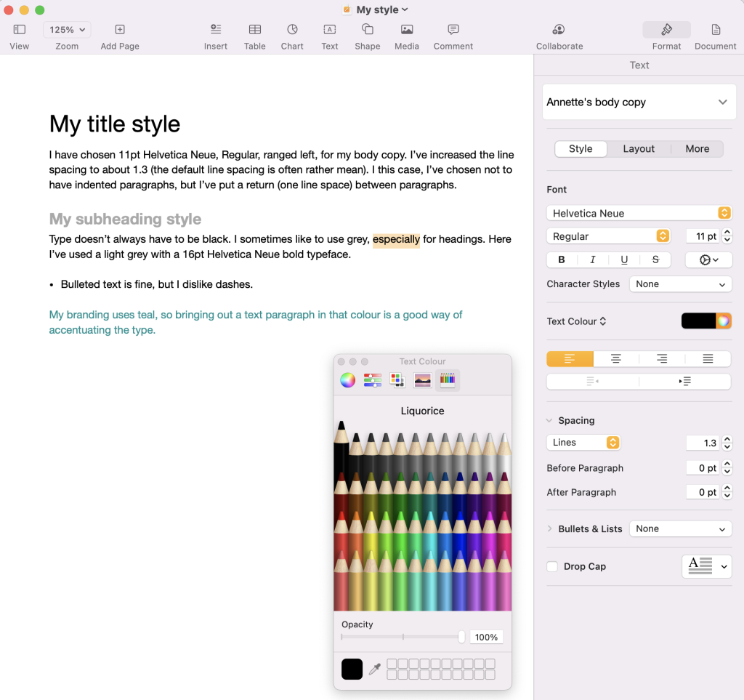The image size is (744, 700).
Task: Switch to colour sliders mode
Action: click(x=373, y=380)
